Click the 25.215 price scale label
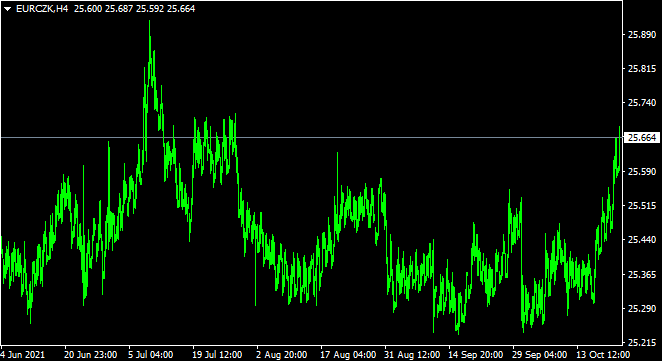662x361 pixels. [x=642, y=342]
